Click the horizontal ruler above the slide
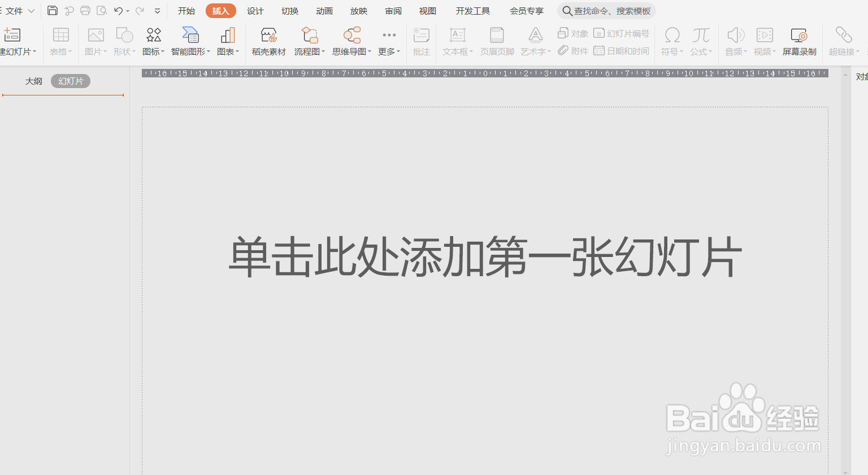868x475 pixels. (485, 73)
